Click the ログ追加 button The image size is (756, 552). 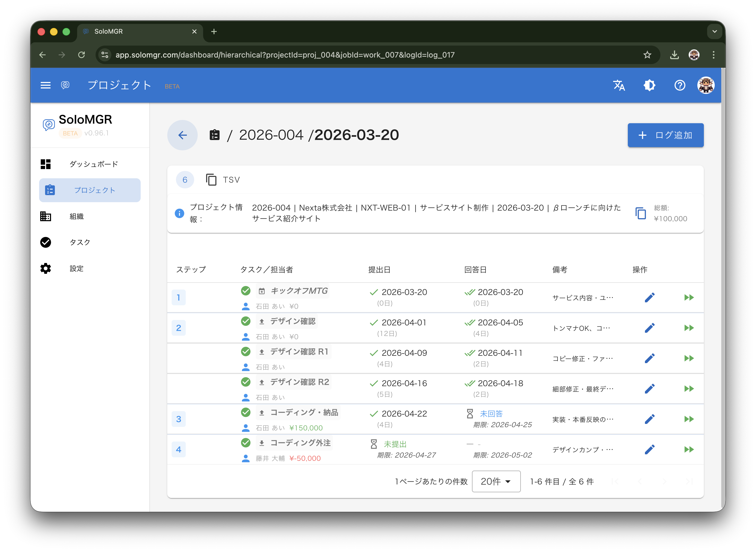click(665, 135)
